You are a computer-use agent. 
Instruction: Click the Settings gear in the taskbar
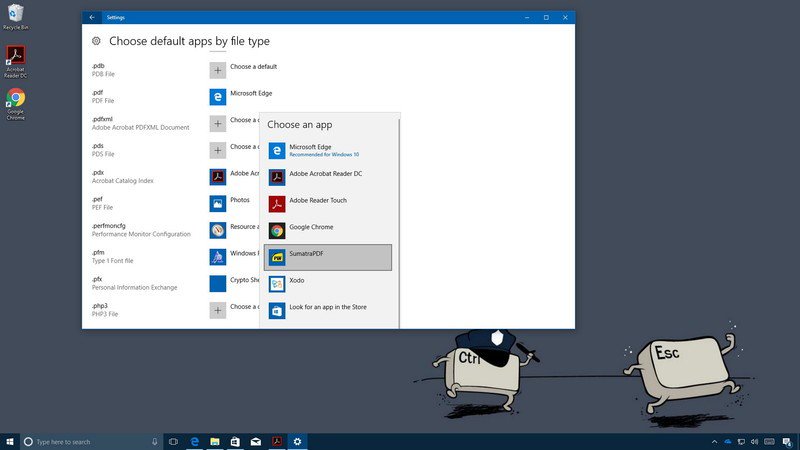(297, 442)
